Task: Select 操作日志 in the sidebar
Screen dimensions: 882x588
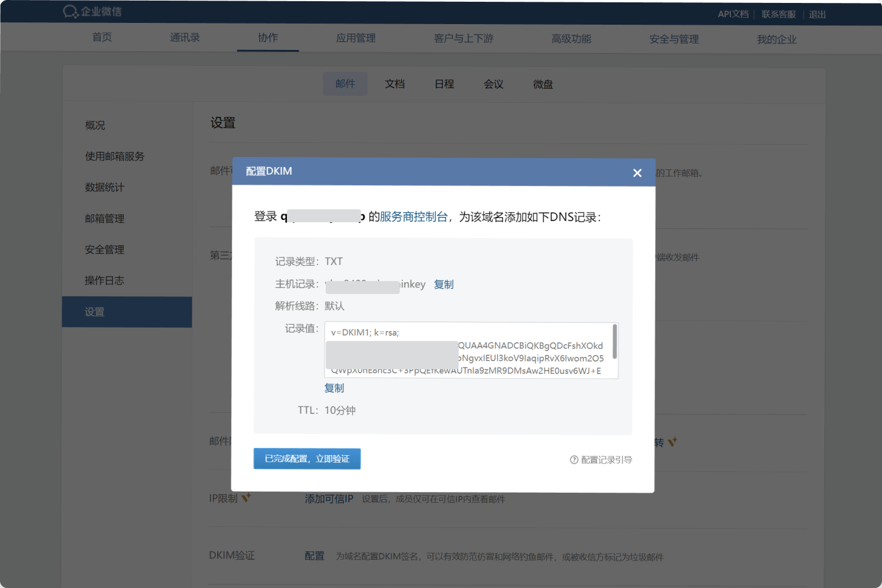Action: point(105,280)
